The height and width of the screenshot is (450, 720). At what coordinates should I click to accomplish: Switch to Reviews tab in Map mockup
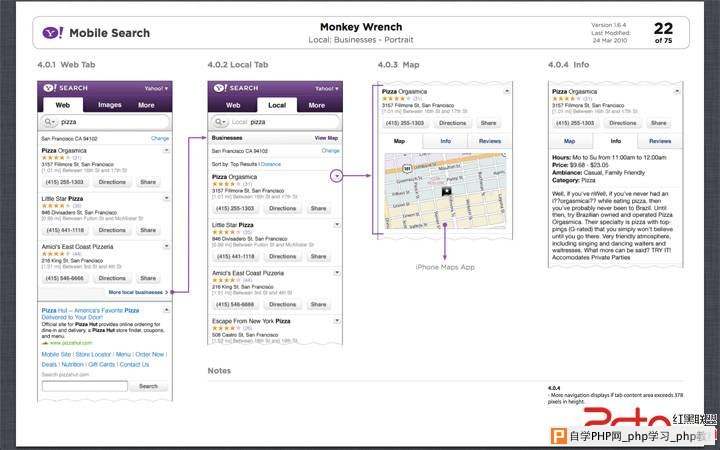489,141
